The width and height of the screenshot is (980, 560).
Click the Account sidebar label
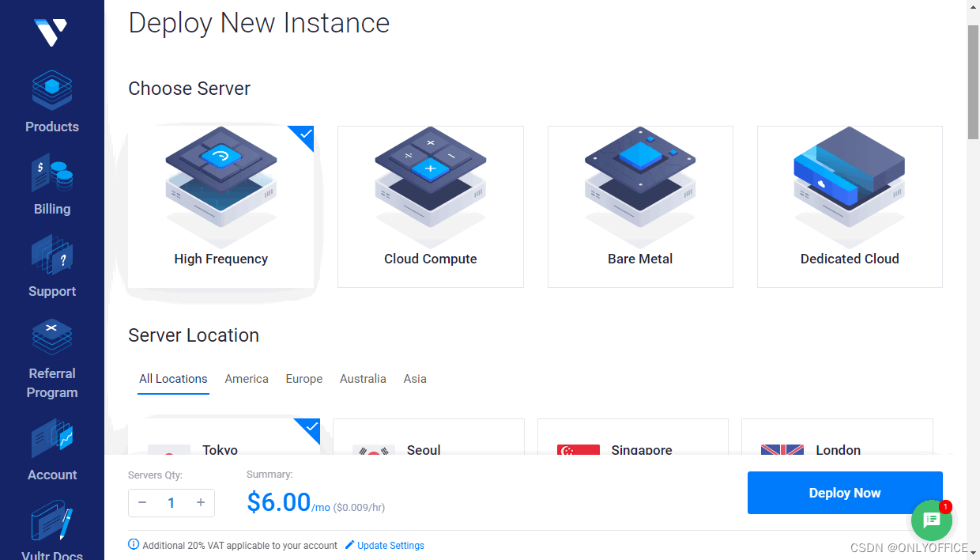click(52, 475)
